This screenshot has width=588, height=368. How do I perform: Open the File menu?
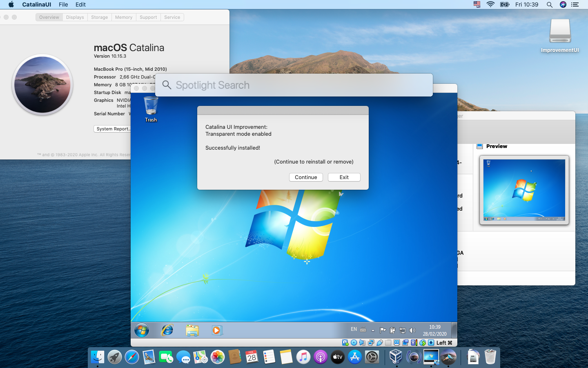click(63, 4)
